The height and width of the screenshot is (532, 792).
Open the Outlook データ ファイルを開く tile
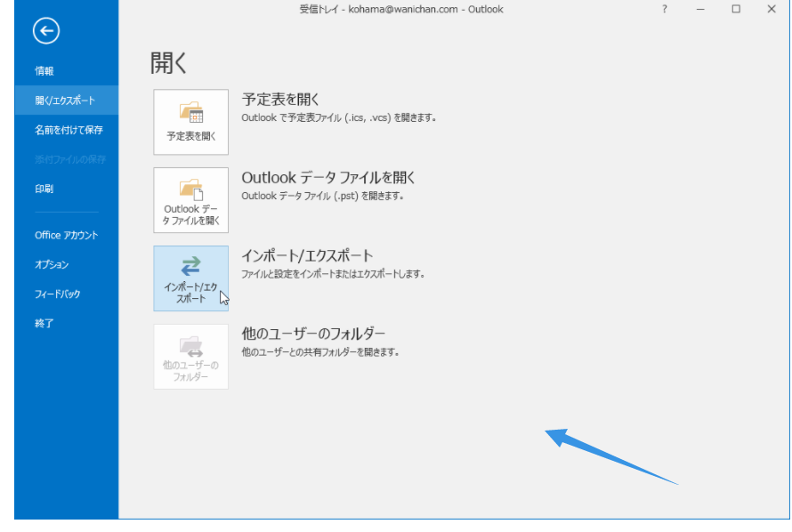click(x=191, y=200)
